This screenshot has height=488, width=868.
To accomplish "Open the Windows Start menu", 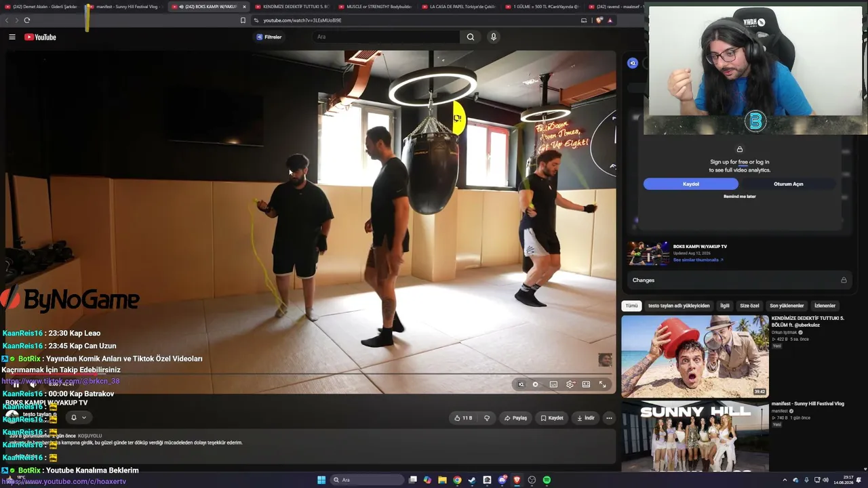I will (x=321, y=480).
